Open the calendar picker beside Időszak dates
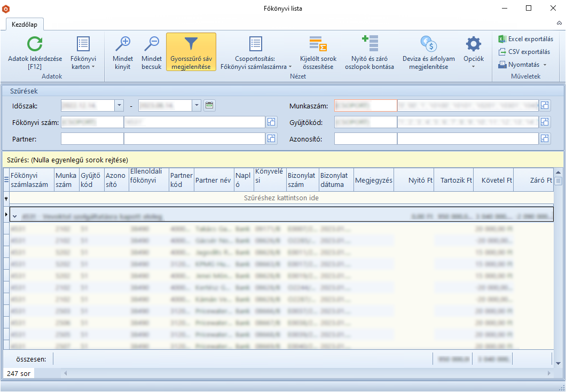566x392 pixels. click(210, 106)
